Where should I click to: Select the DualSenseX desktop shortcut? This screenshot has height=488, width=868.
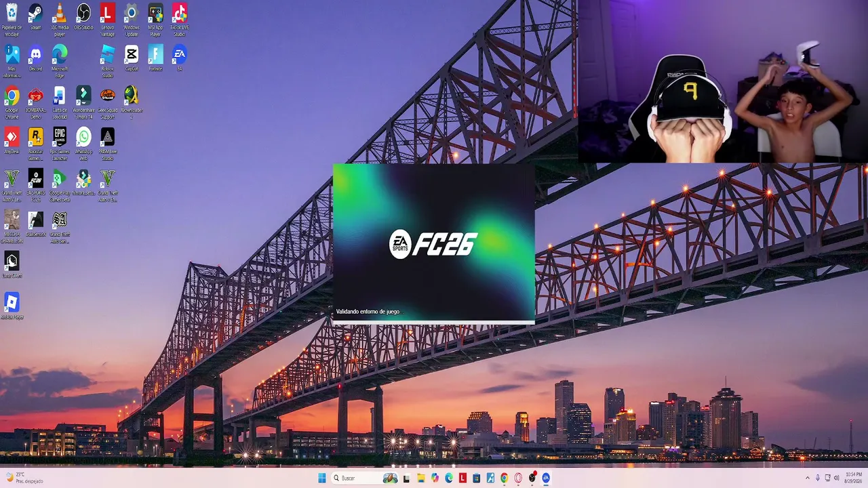(35, 224)
